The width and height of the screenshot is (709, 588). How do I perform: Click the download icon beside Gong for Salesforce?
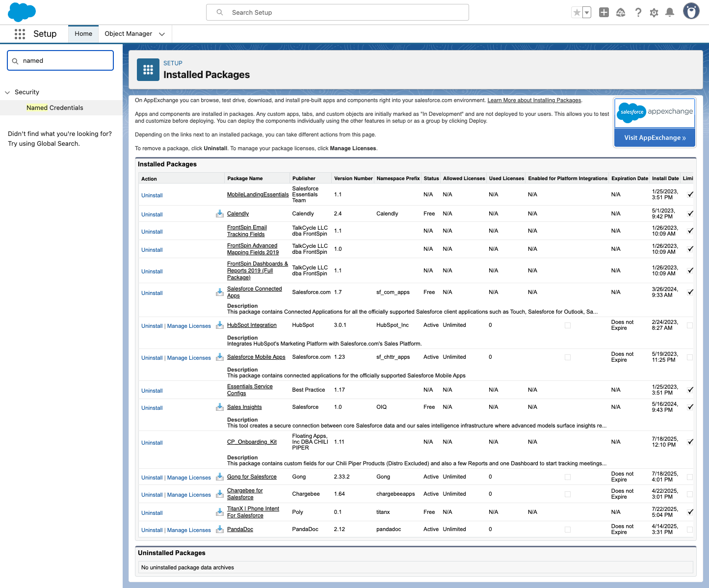[x=220, y=477]
